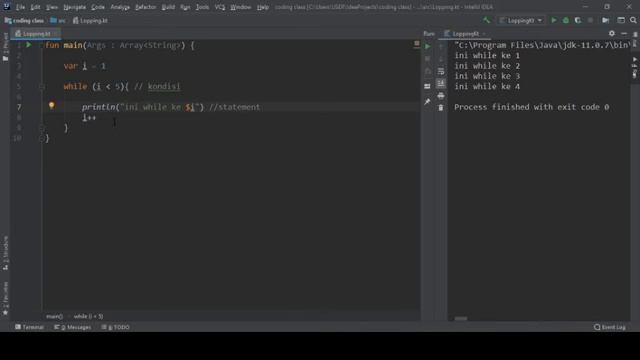Start debugging with the green bug icon
The image size is (640, 360).
[566, 20]
